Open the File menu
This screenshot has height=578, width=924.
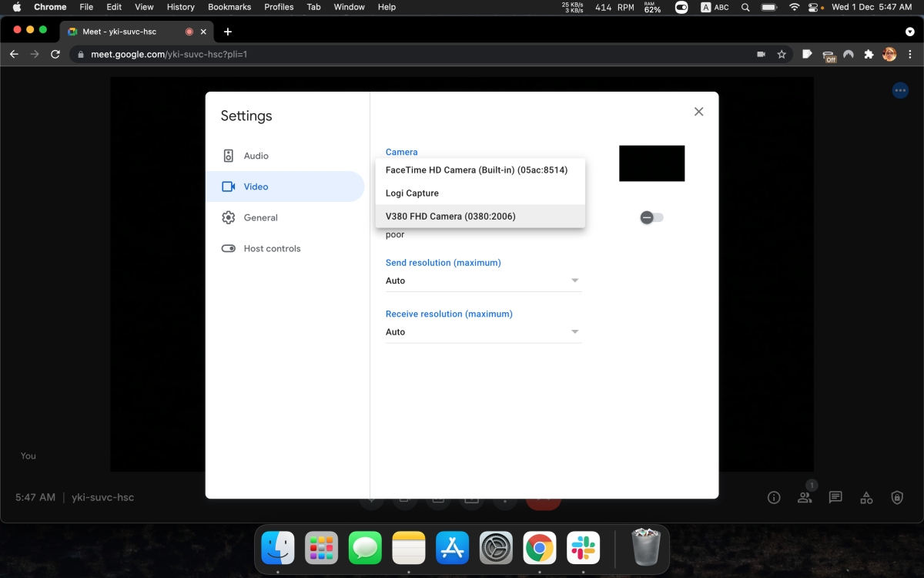pos(86,7)
